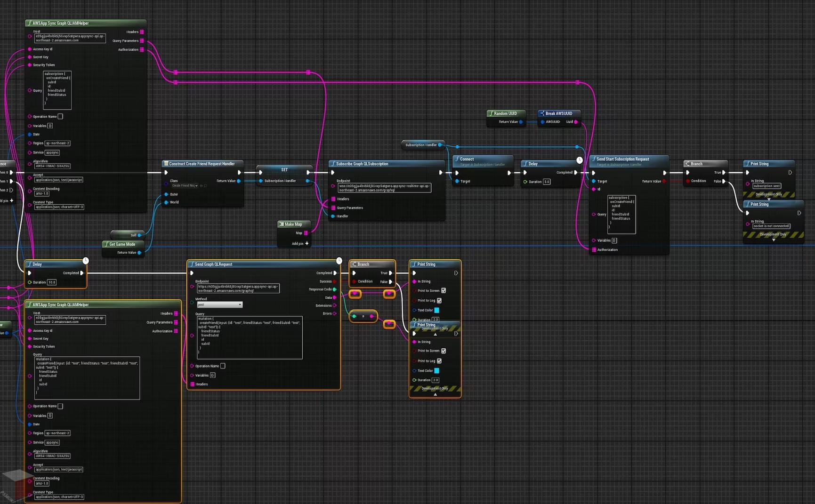Click the Errors pin on Send Graph QLRequest
The height and width of the screenshot is (504, 815).
click(335, 313)
